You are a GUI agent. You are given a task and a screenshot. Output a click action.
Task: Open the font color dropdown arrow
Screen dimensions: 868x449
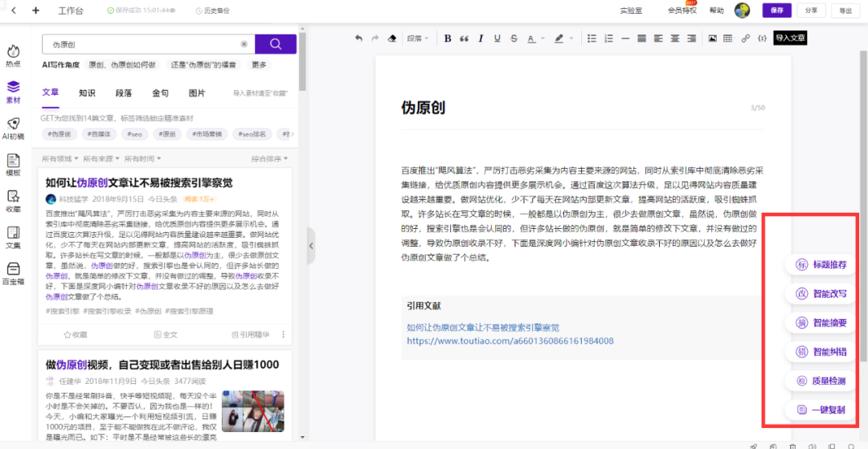[542, 39]
